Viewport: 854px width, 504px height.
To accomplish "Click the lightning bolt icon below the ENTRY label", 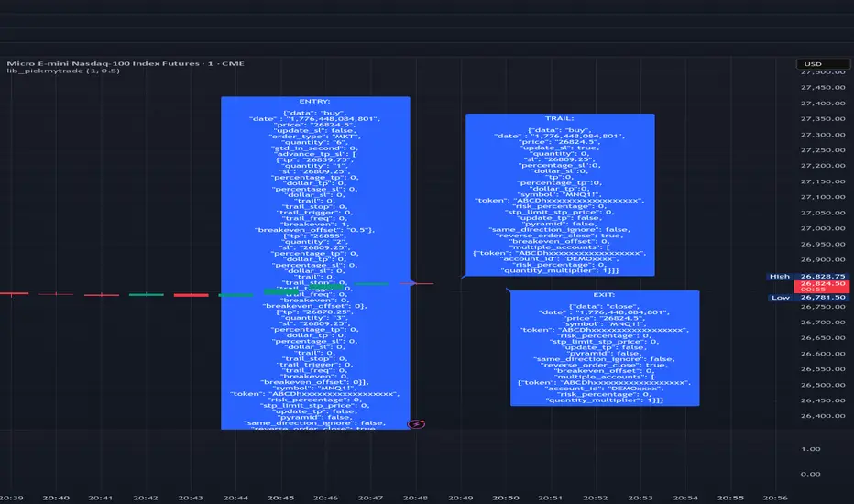I will [x=416, y=424].
